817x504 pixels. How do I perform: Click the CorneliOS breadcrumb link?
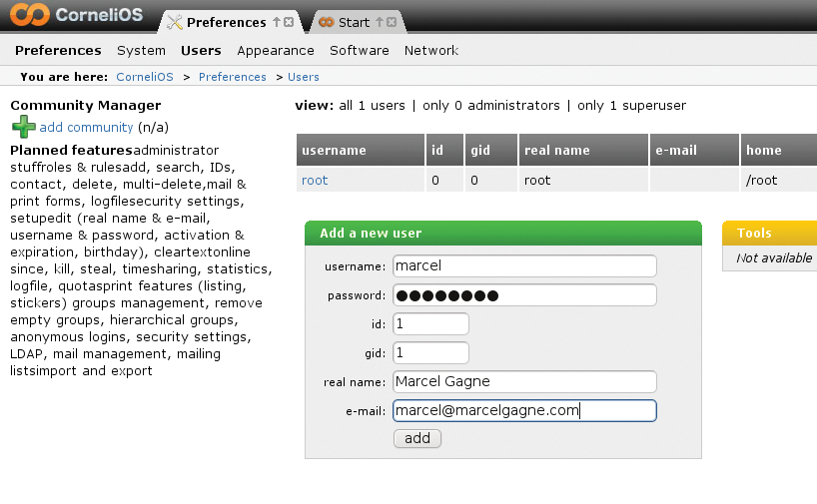coord(145,77)
